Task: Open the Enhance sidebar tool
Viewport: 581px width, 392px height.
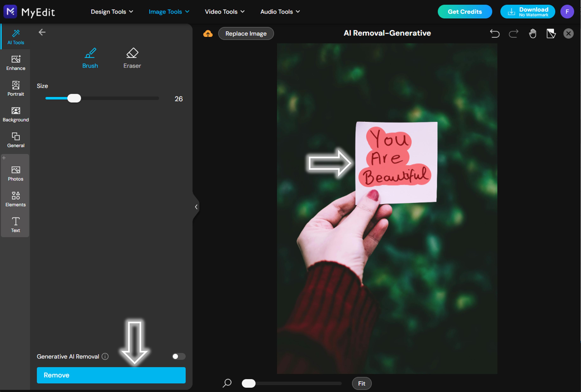Action: (x=16, y=63)
